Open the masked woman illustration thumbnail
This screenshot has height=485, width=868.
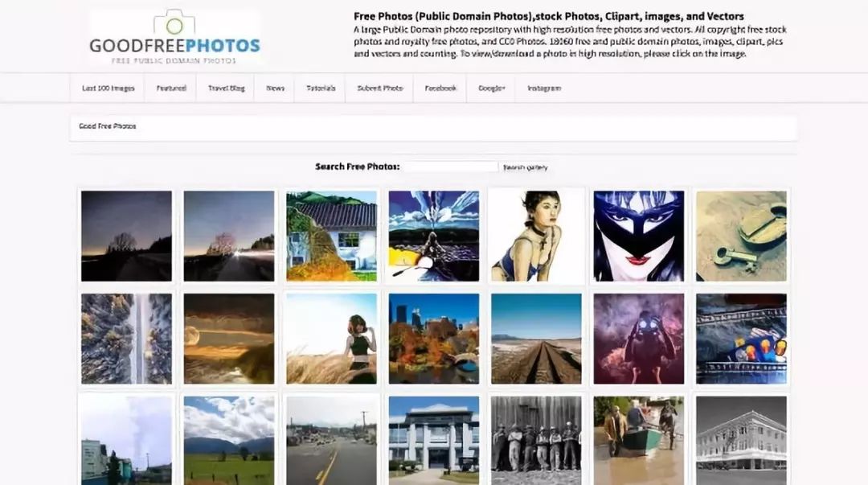tap(639, 236)
